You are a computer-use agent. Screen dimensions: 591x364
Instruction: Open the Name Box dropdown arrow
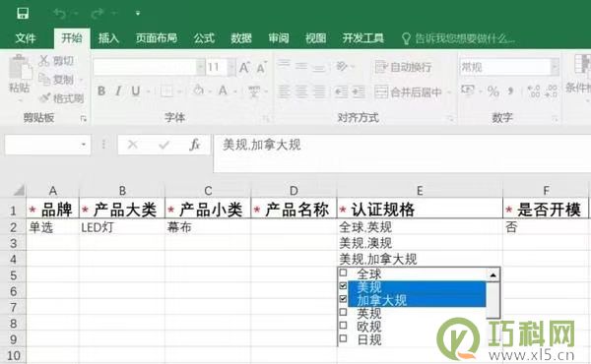84,145
